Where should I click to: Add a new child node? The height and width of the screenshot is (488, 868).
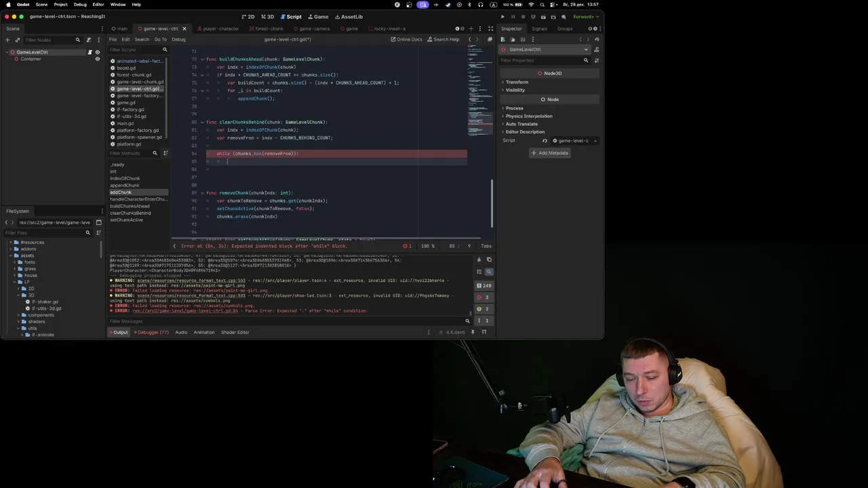coord(7,40)
